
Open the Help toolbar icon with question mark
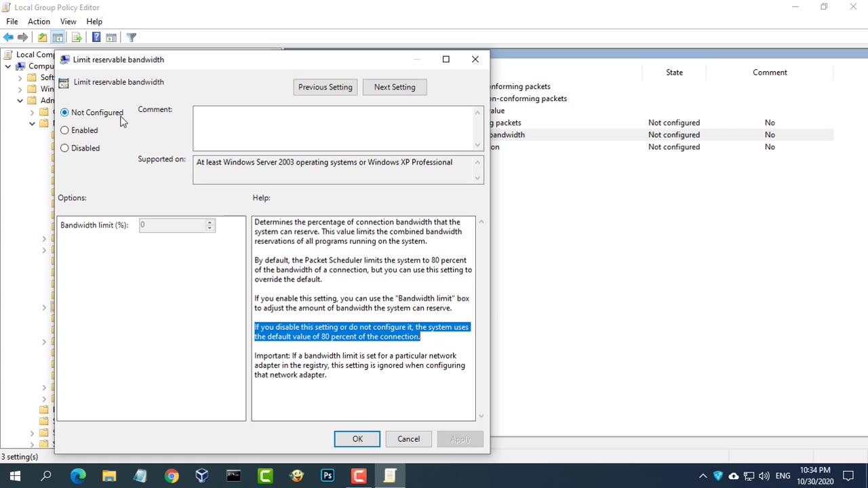tap(96, 37)
